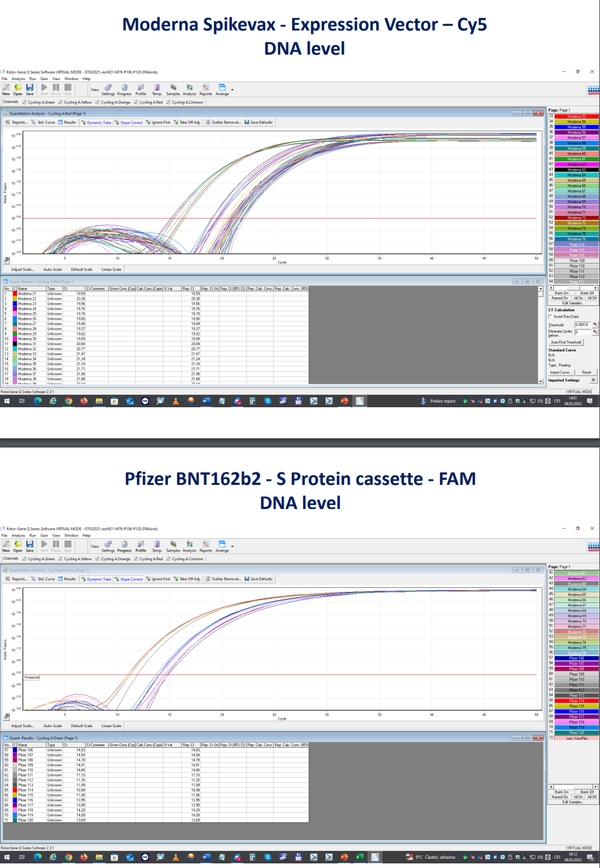The image size is (600, 868).
Task: Click the PowerPoint icon in the upper taskbar
Action: click(x=344, y=401)
